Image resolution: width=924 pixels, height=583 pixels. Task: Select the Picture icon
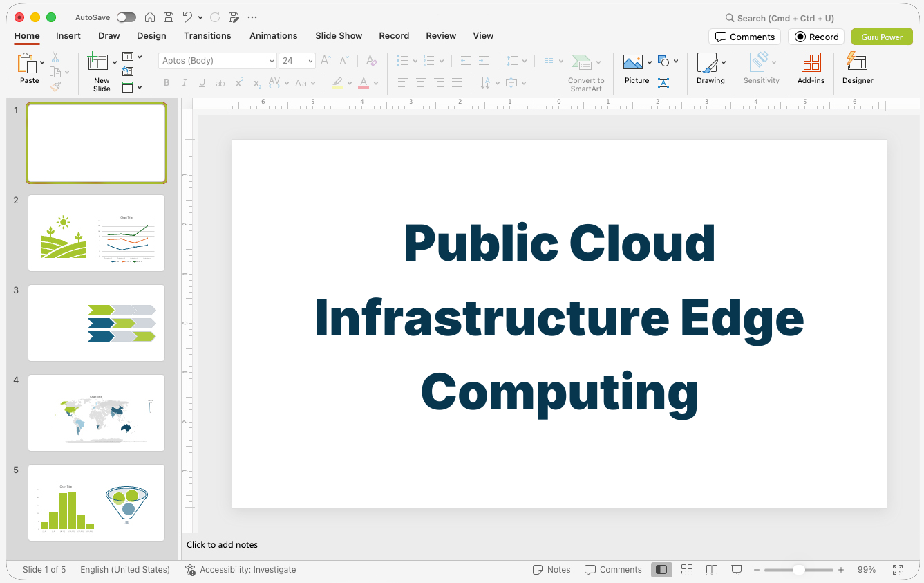(633, 63)
